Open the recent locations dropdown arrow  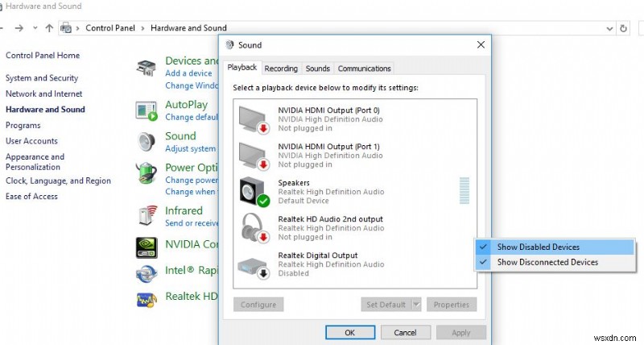[35, 28]
